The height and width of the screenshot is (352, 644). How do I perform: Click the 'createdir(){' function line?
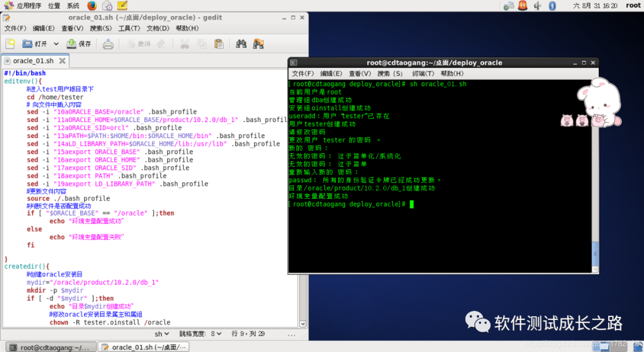click(27, 266)
